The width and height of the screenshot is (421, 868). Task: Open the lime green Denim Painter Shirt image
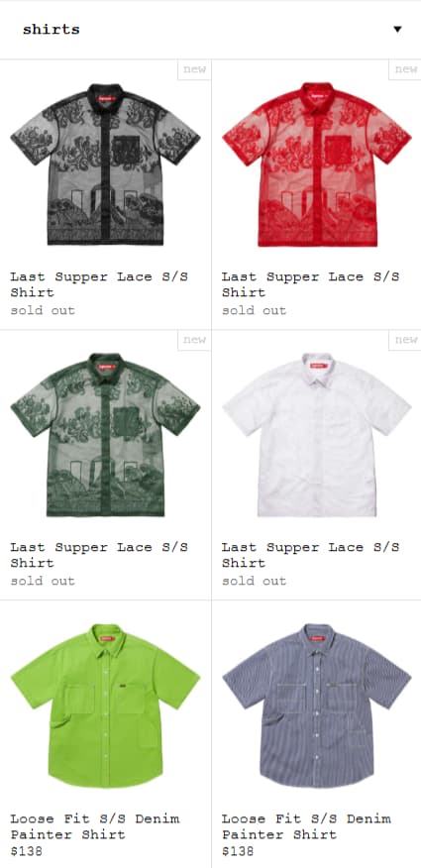tap(105, 705)
